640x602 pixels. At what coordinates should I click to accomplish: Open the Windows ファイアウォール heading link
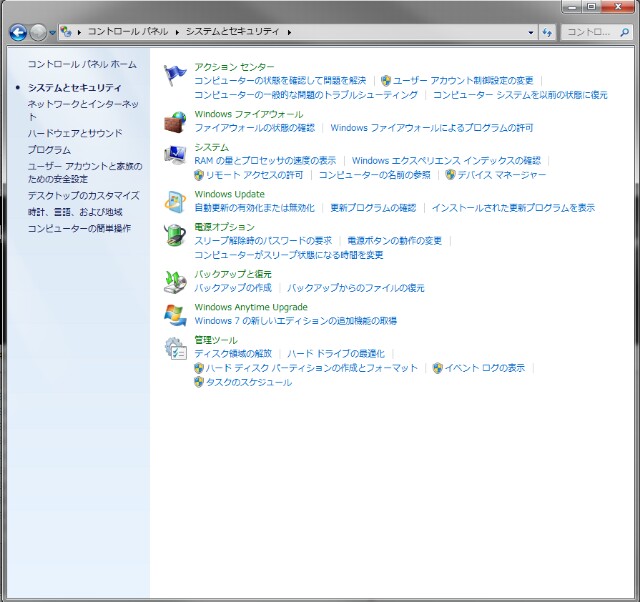[249, 114]
